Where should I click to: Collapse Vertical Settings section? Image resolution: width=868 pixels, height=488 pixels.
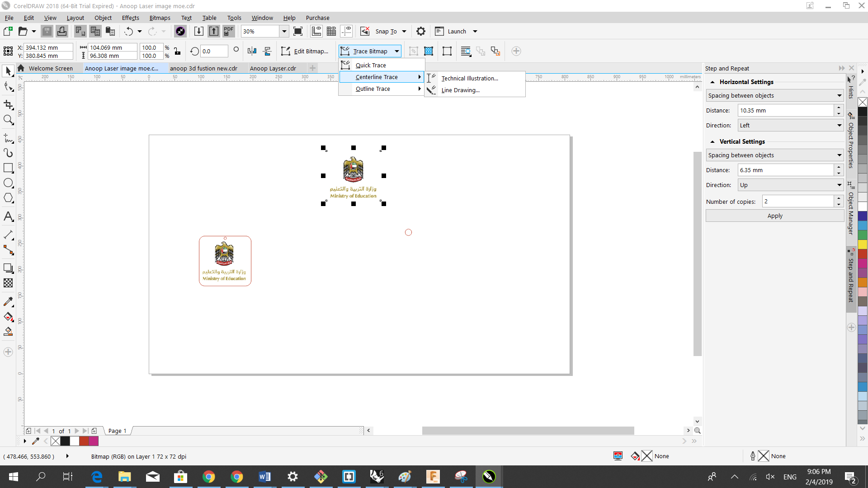tap(712, 141)
